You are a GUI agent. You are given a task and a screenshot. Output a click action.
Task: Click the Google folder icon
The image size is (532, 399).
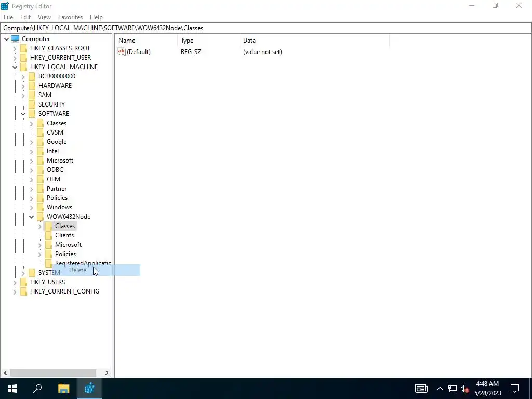coord(40,141)
